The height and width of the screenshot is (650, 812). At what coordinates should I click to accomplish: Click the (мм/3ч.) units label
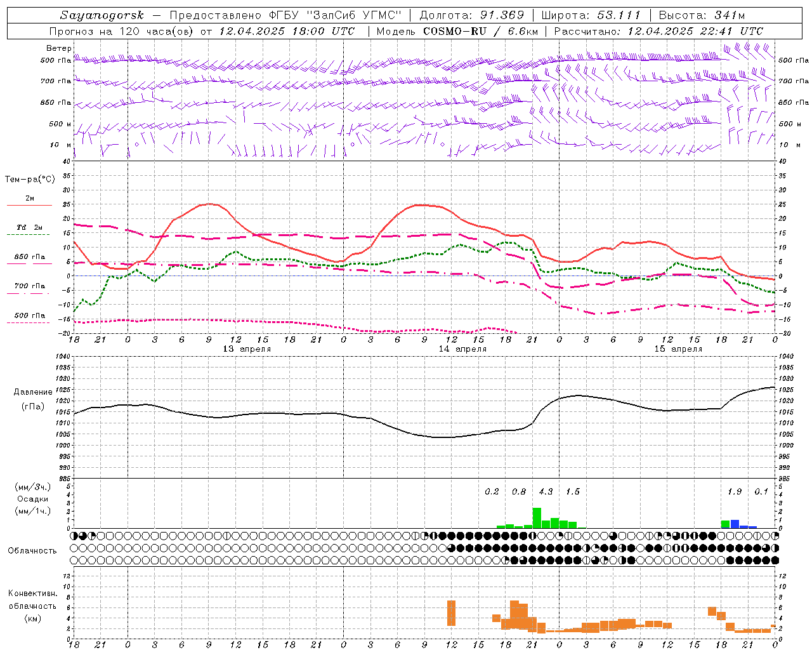[x=33, y=487]
